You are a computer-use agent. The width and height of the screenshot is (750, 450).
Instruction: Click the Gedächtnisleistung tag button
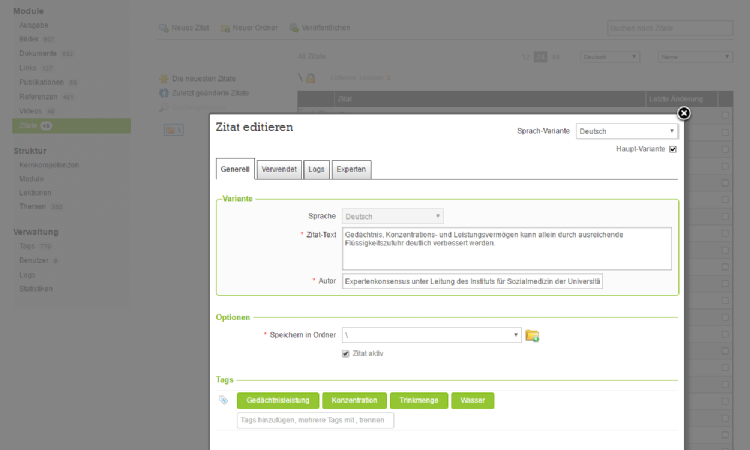click(x=278, y=400)
